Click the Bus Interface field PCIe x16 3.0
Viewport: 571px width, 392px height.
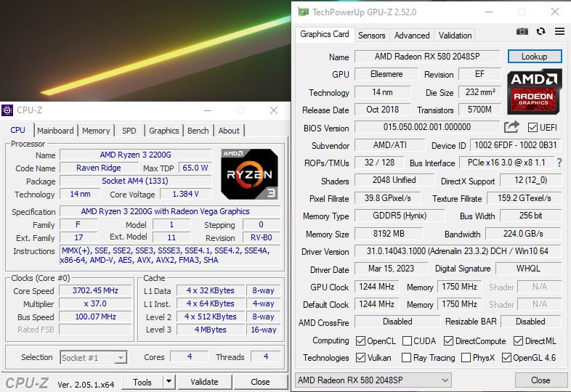click(506, 163)
